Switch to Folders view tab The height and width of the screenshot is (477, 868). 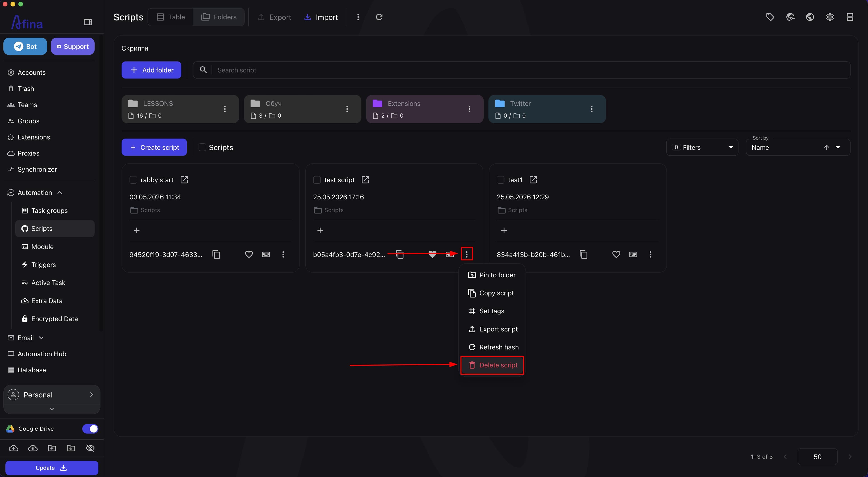click(x=219, y=17)
